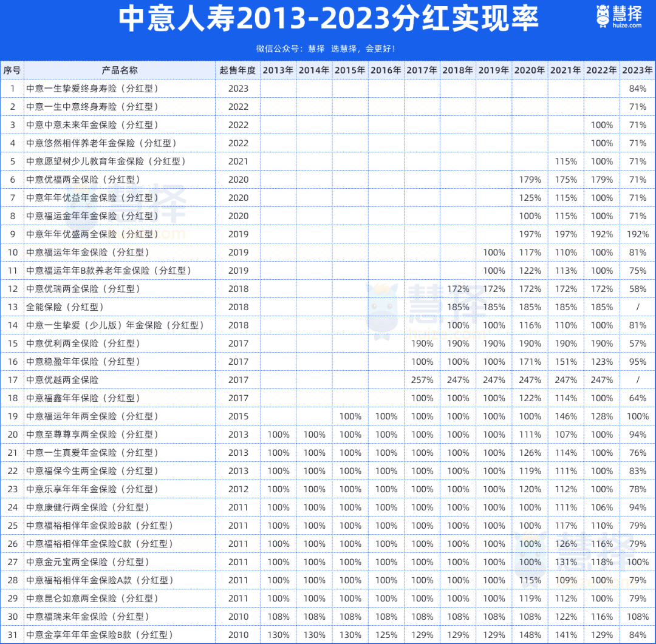
Task: Select the 2013年 column header
Action: [x=278, y=70]
